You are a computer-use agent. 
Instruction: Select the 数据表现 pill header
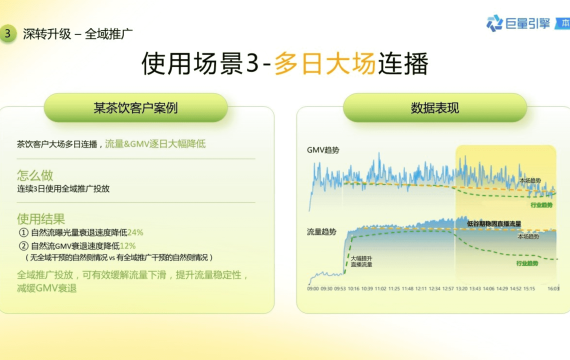pyautogui.click(x=435, y=108)
